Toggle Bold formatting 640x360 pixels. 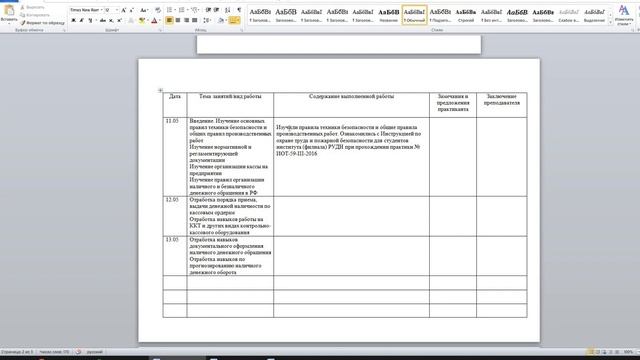(73, 20)
